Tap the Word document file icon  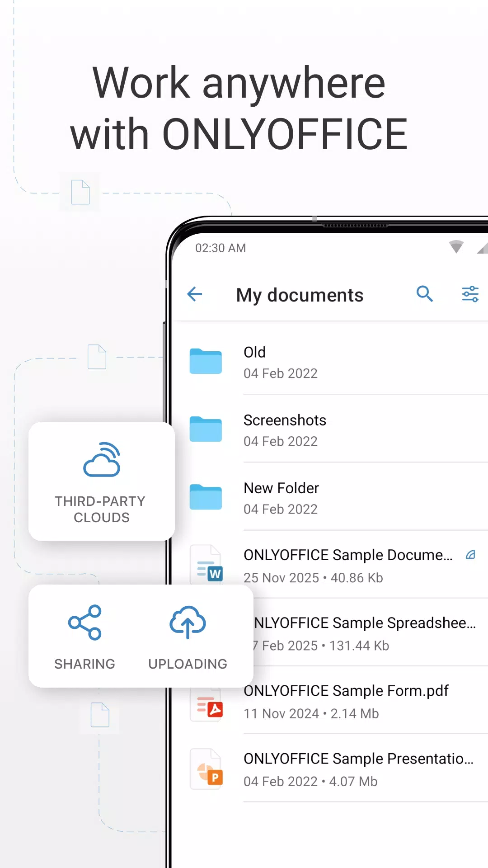(x=206, y=565)
